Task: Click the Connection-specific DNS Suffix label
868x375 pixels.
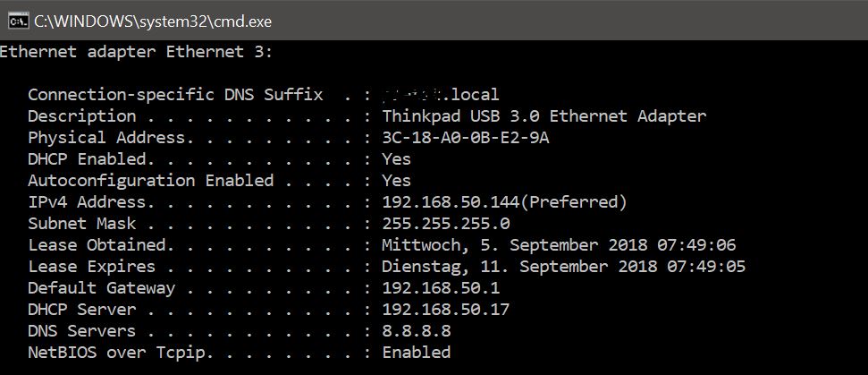Action: 175,95
